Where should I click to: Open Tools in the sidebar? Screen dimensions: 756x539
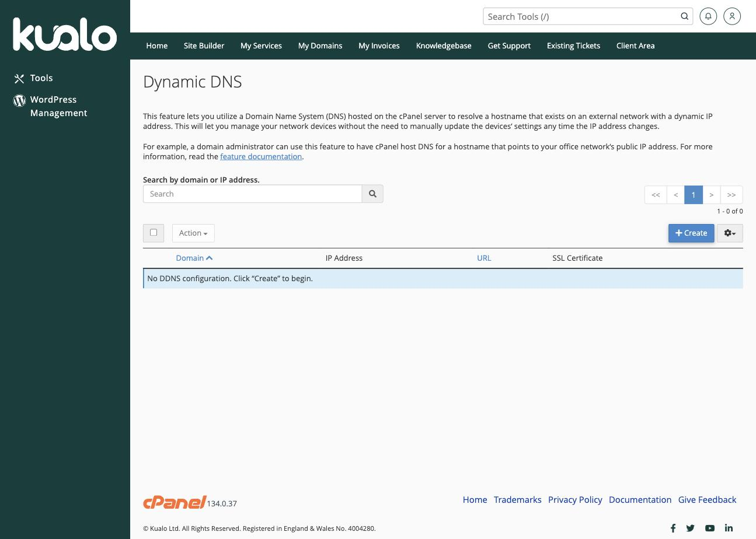coord(33,78)
